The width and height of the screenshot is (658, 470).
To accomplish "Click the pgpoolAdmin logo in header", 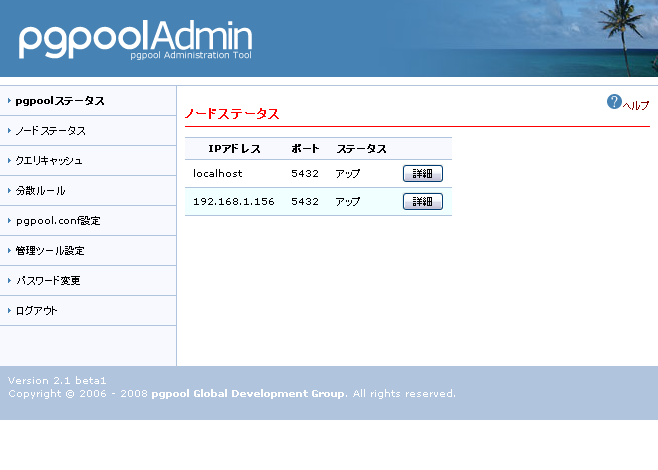I will point(135,38).
